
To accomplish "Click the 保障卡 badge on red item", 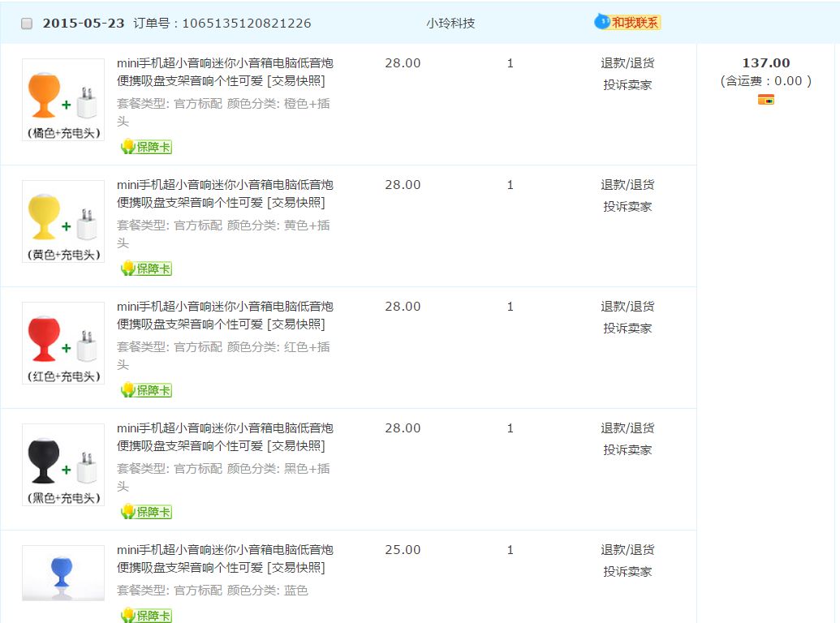I will [x=147, y=390].
